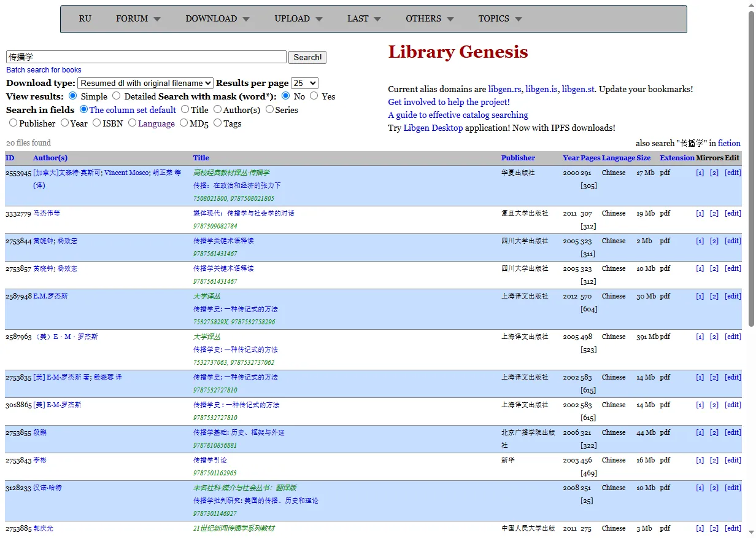Sort results by Pages column header

[x=590, y=158]
